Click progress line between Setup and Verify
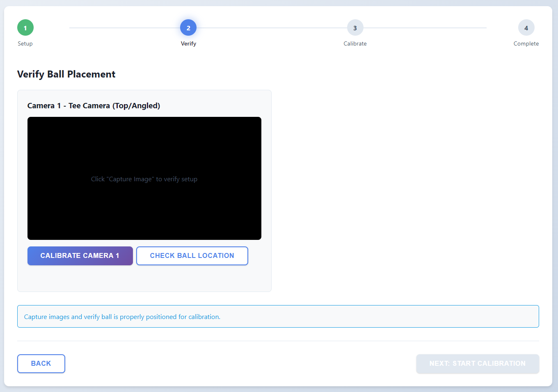The image size is (558, 392). (123, 28)
